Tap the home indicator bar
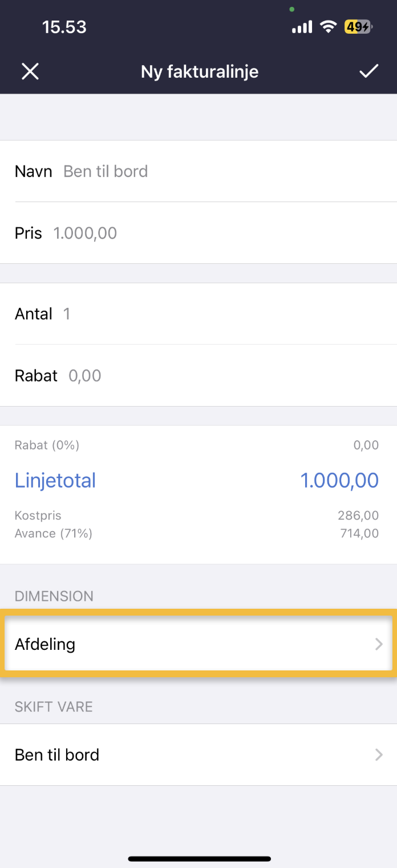Viewport: 397px width, 868px height. pos(199,858)
